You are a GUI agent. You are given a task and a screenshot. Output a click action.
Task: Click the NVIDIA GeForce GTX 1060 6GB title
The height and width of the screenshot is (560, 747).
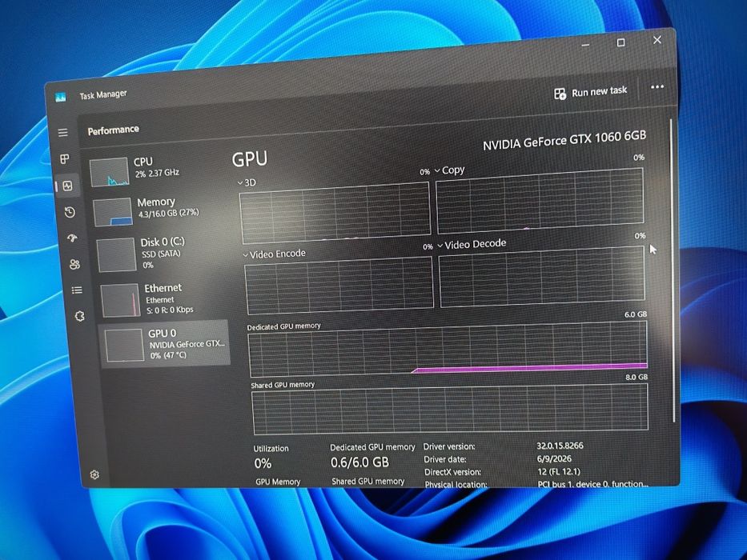[x=564, y=141]
